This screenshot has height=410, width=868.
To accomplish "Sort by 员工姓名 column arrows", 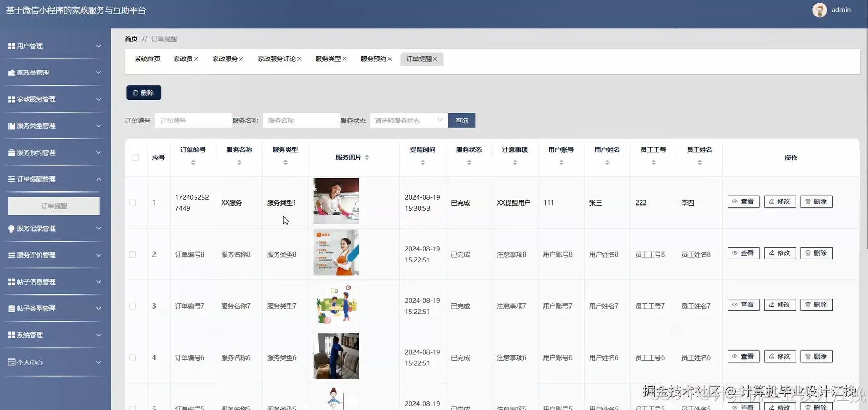I will (700, 163).
